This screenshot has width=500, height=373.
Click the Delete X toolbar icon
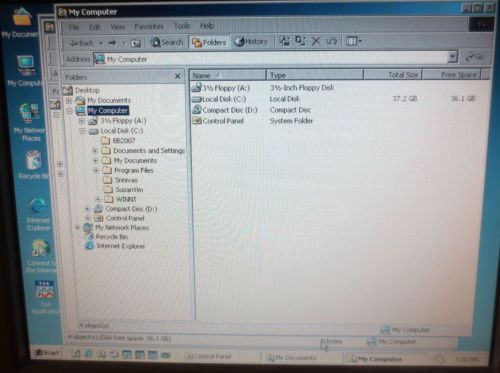(316, 41)
